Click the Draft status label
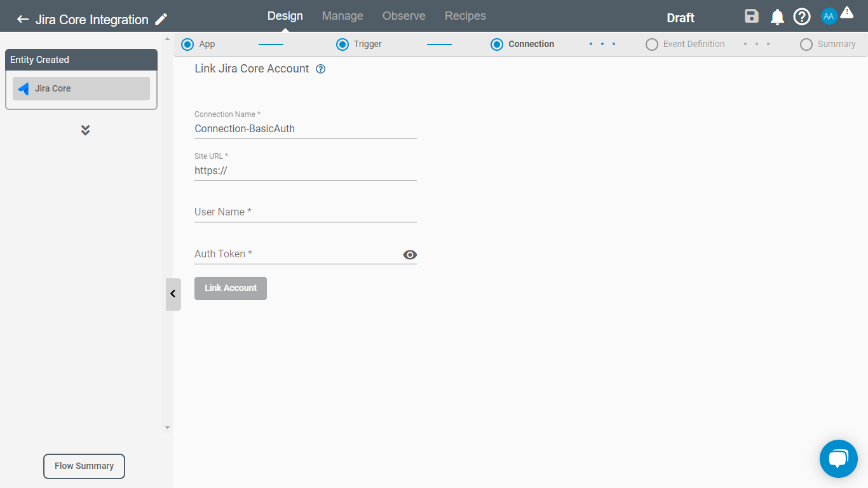Viewport: 868px width, 488px height. point(681,18)
